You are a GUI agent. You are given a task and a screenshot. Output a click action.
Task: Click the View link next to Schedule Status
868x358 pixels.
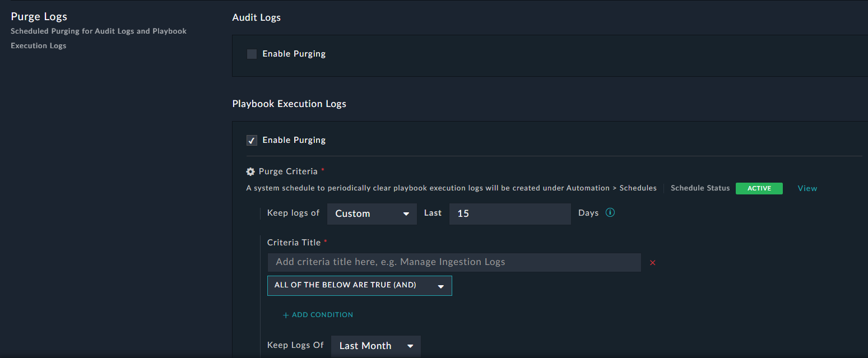coord(807,188)
